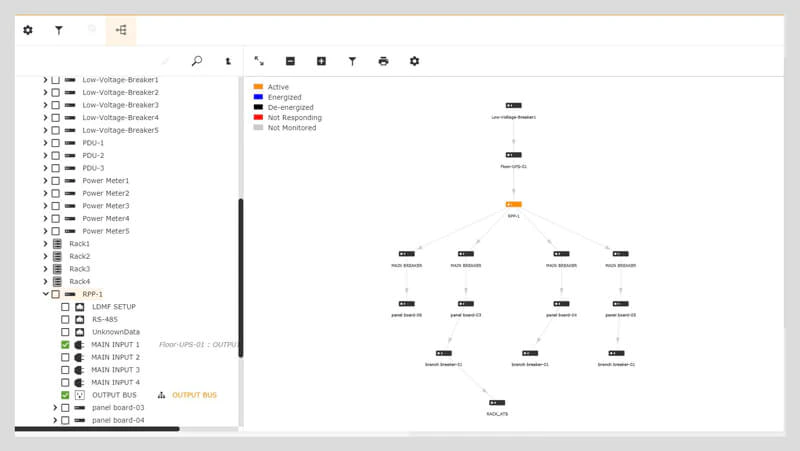This screenshot has width=800, height=451.
Task: Uncheck the MAIN INPUT 1 checkbox
Action: coord(65,345)
